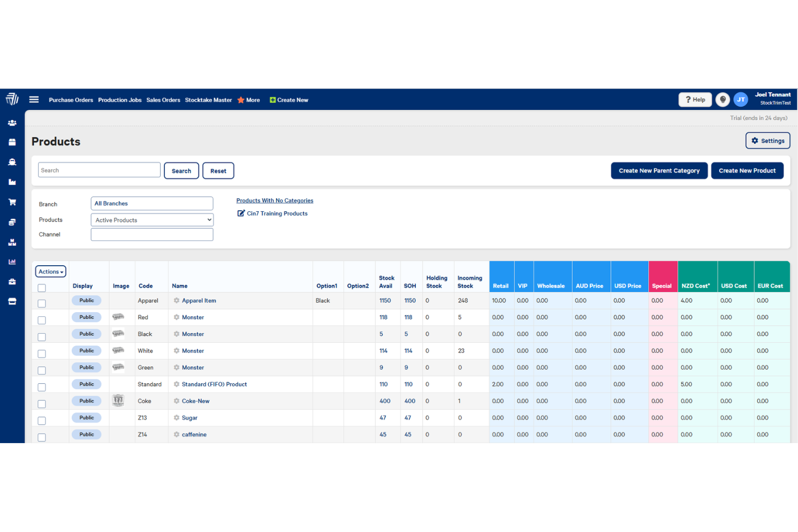Click the gear icon beside Apparel Item
798x532 pixels.
coord(176,300)
